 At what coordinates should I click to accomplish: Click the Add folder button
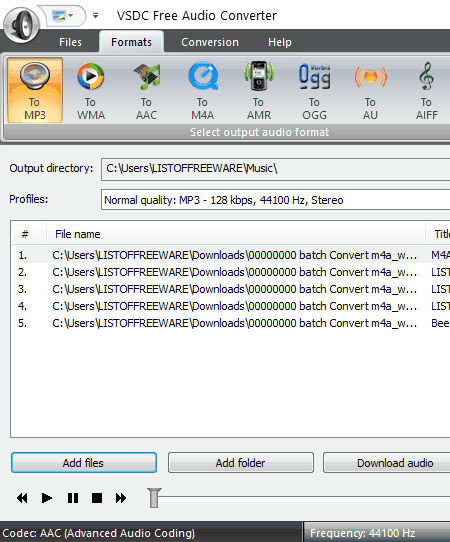(x=241, y=462)
